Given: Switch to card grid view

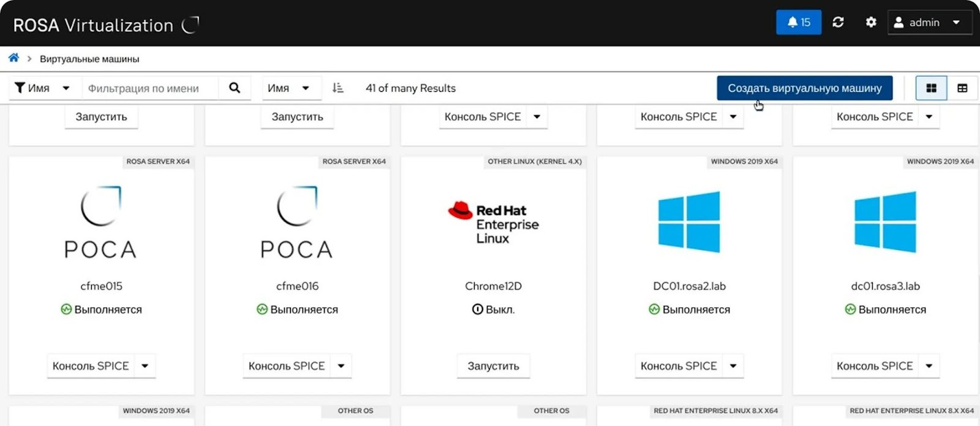Looking at the screenshot, I should 931,88.
